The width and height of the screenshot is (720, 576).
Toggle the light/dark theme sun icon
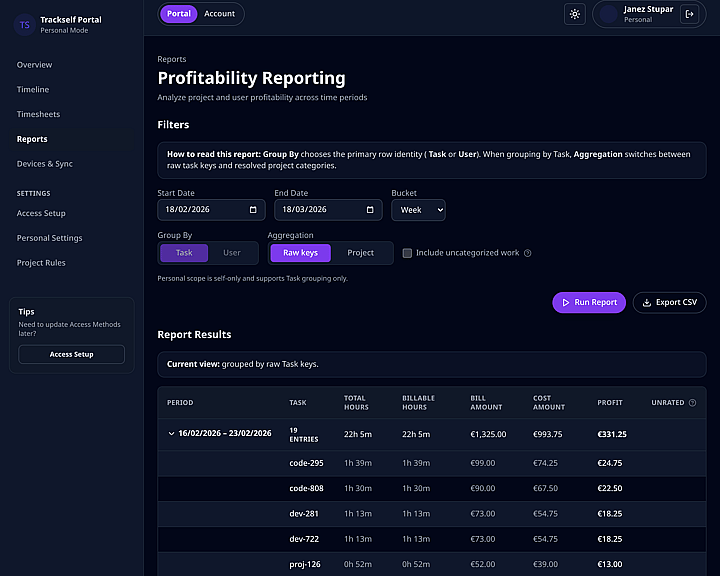coord(574,14)
